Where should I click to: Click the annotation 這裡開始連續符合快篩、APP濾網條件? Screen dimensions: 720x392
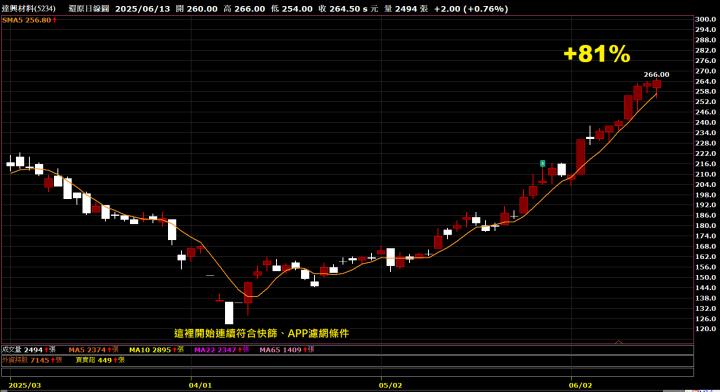click(261, 333)
